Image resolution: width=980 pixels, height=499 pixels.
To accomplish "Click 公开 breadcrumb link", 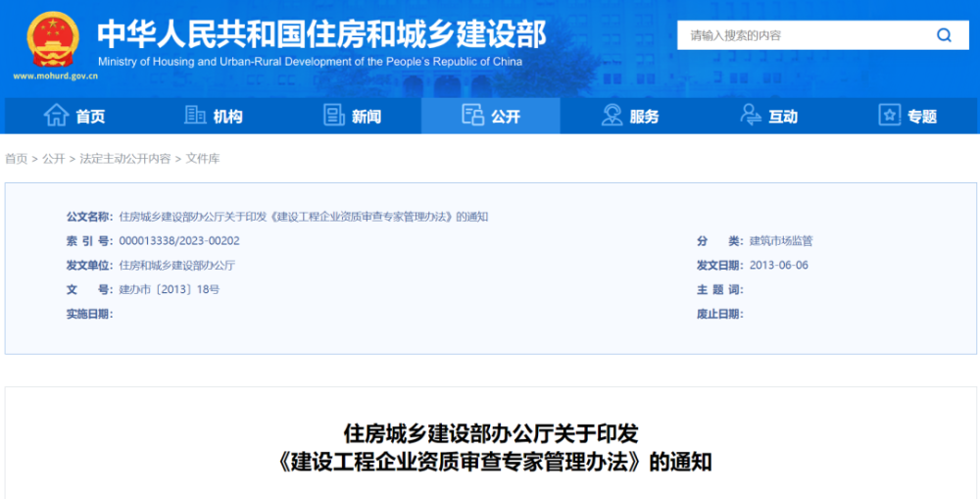I will tap(53, 159).
